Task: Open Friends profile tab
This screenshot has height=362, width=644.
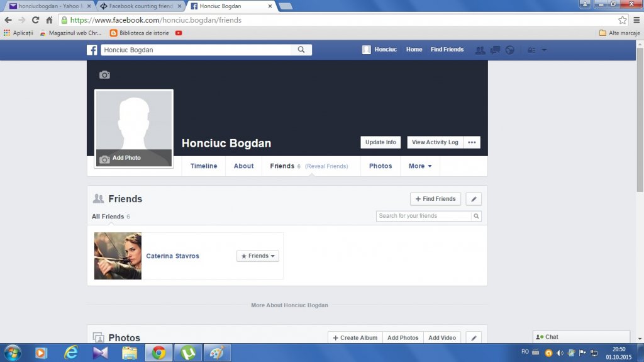Action: tap(282, 166)
